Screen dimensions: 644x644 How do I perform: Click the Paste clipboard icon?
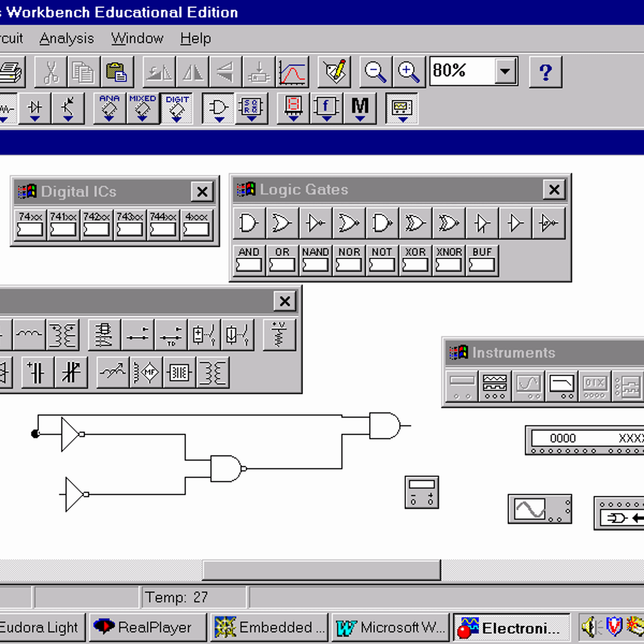[x=117, y=72]
